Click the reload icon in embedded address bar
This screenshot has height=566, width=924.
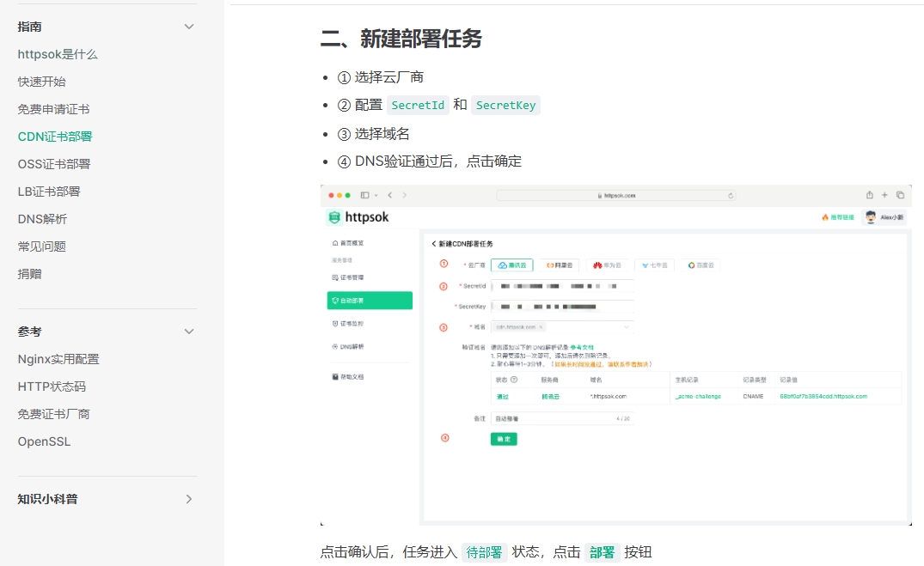click(x=731, y=196)
